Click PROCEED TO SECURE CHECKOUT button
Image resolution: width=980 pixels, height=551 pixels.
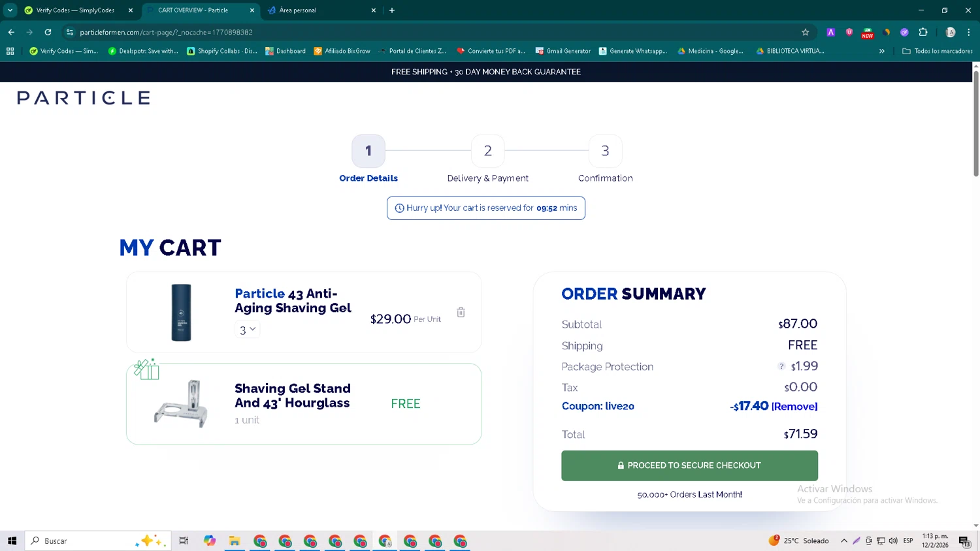pos(689,465)
